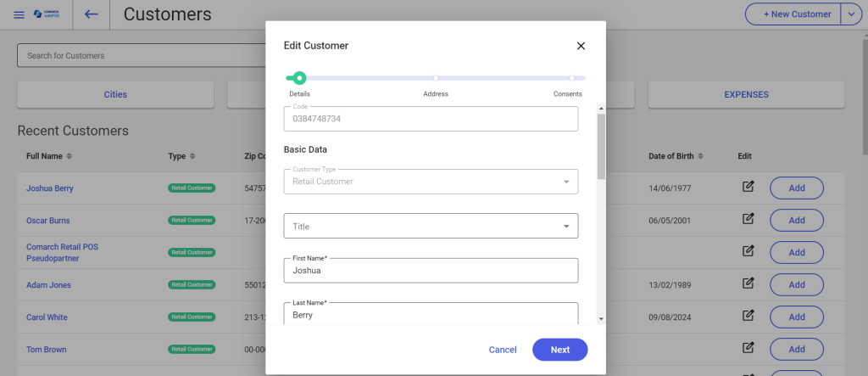Click the New Customer button
Image resolution: width=868 pixels, height=376 pixels.
(793, 14)
